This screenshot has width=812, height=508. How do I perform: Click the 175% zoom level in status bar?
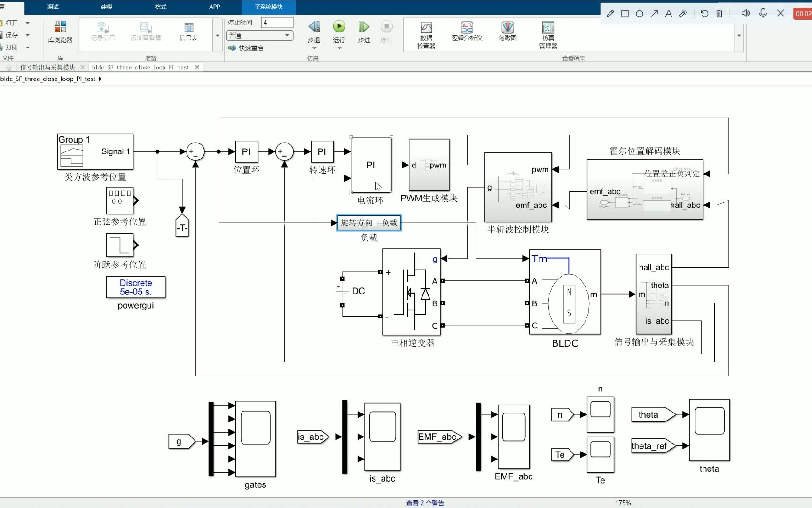pyautogui.click(x=623, y=503)
